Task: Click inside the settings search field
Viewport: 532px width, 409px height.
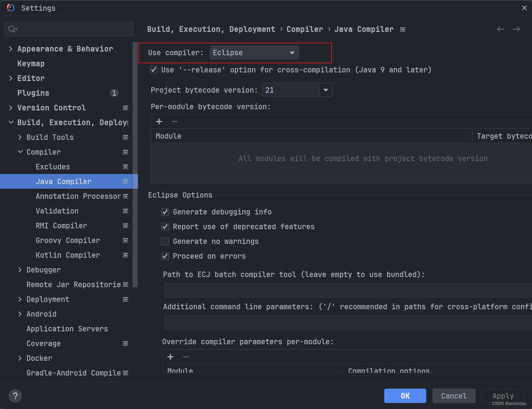Action: pyautogui.click(x=69, y=29)
